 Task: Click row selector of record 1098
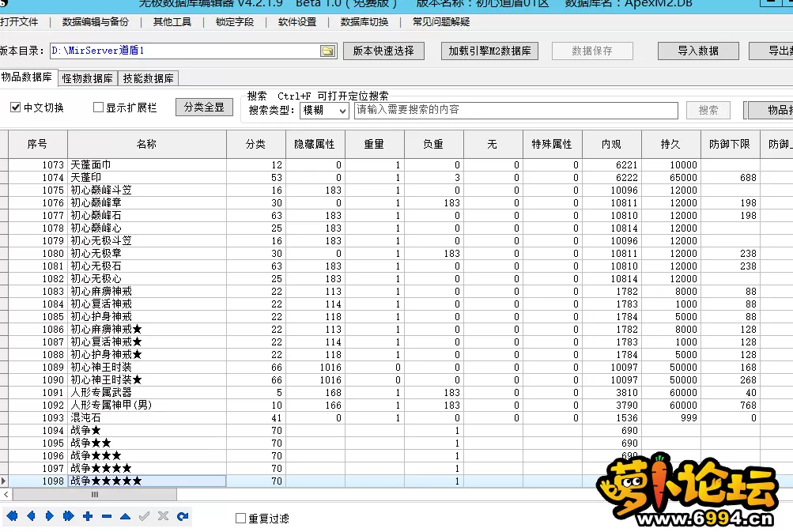tap(4, 481)
